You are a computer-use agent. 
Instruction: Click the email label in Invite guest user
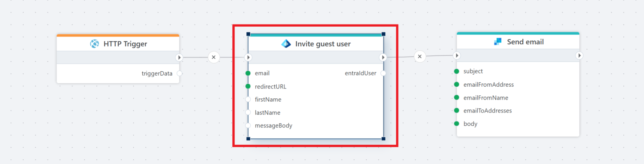262,73
